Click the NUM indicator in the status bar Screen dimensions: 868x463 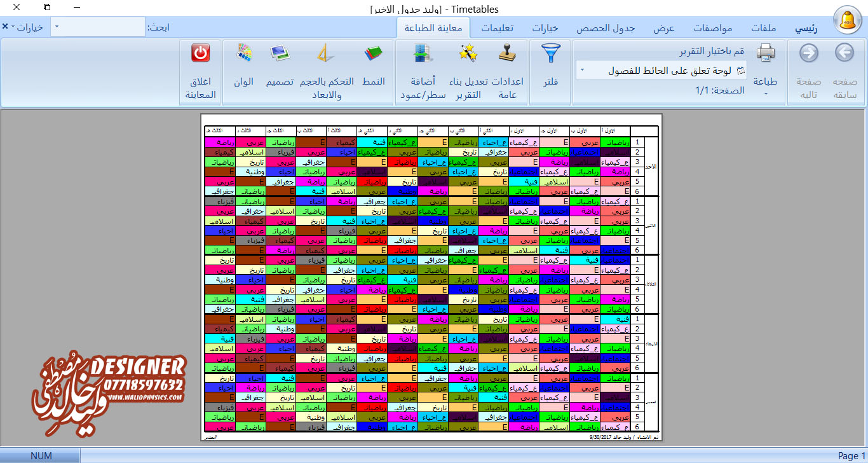point(42,455)
